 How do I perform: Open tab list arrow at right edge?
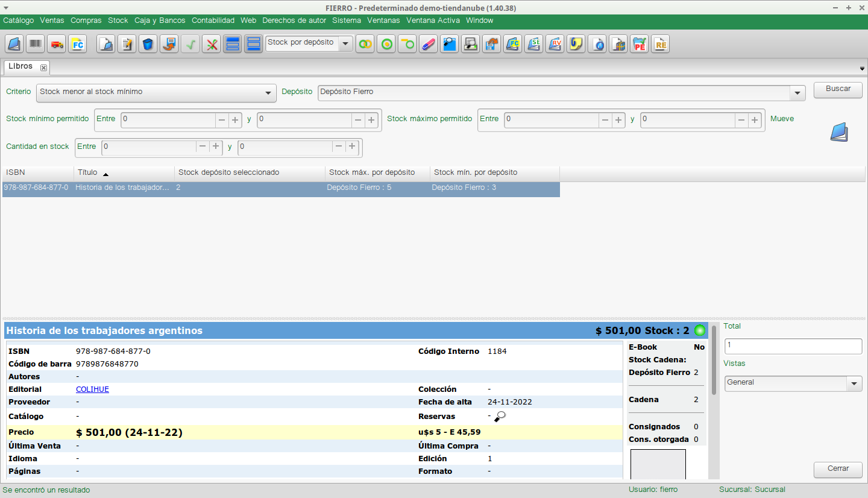(x=862, y=68)
